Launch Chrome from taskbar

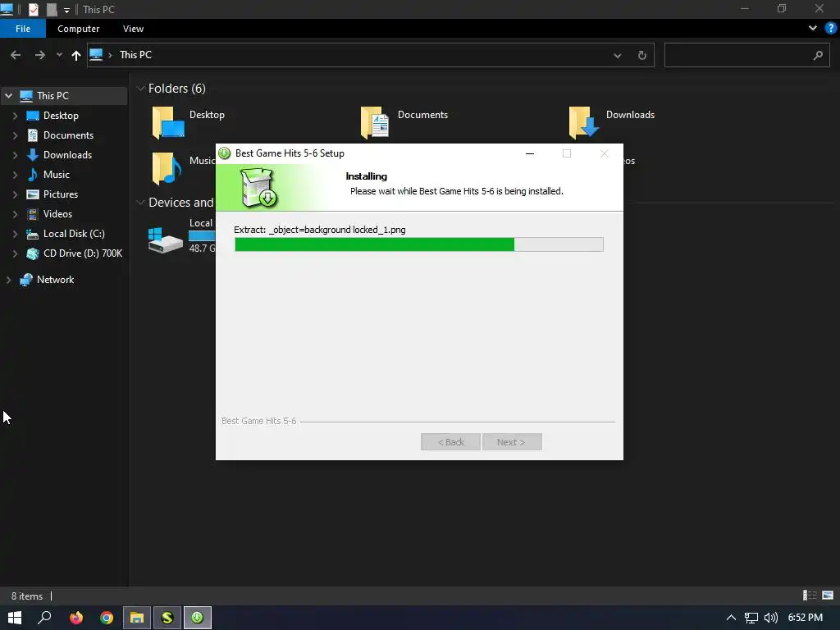[x=107, y=618]
